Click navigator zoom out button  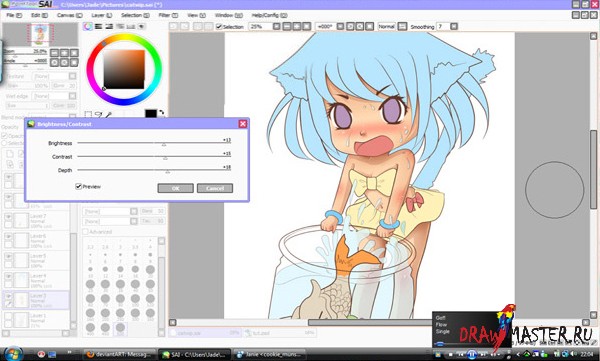[54, 52]
